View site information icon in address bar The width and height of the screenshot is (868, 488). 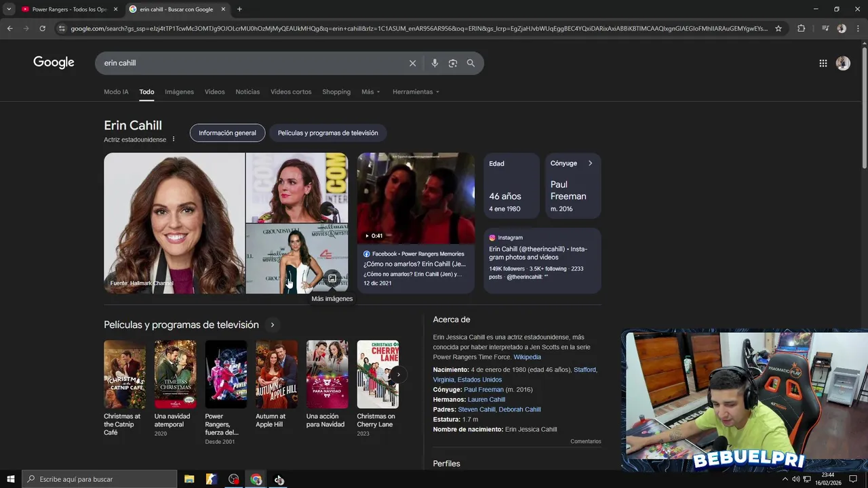62,28
